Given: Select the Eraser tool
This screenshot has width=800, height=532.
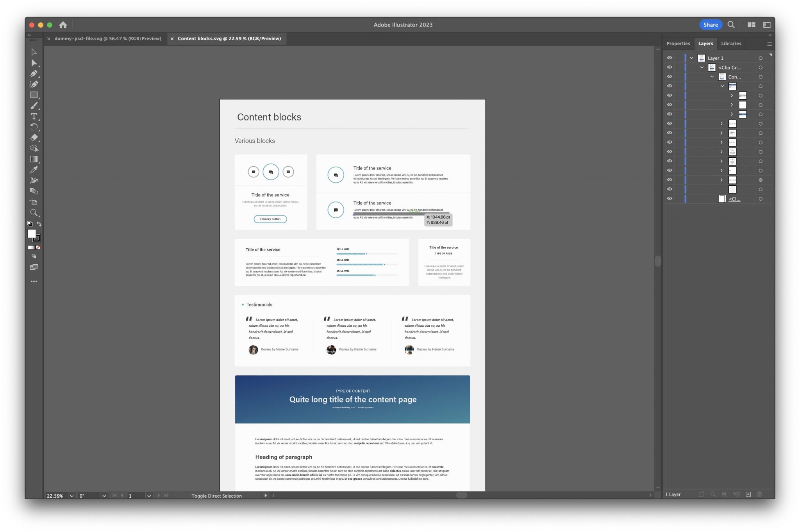Looking at the screenshot, I should click(34, 137).
